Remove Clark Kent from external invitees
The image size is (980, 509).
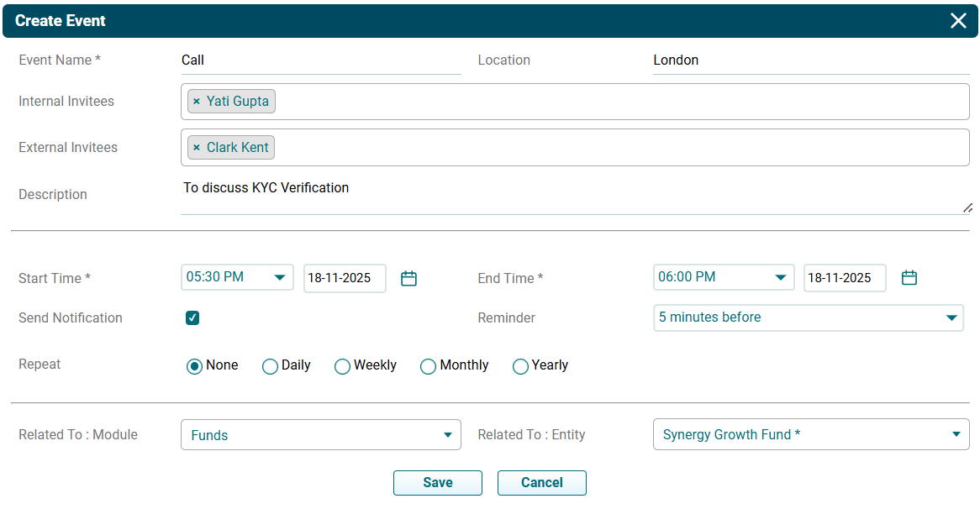197,148
